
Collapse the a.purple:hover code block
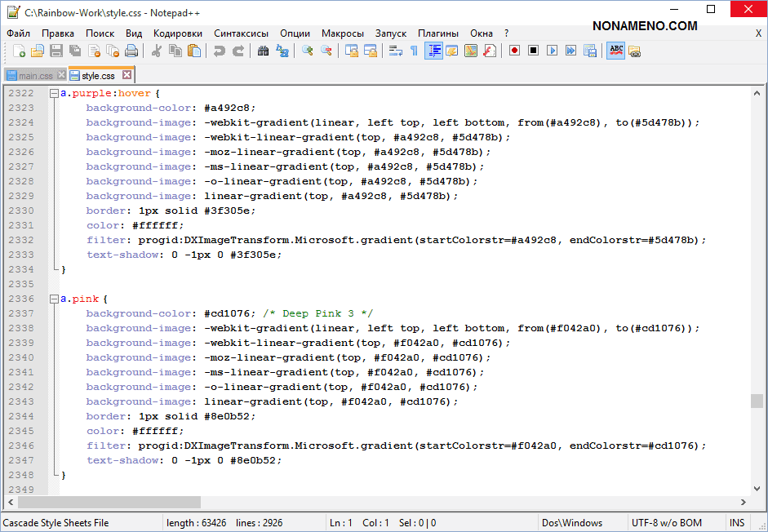[54, 94]
